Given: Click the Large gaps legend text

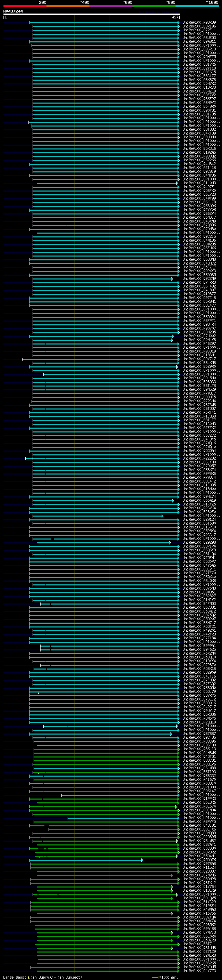Looking at the screenshot, I should pyautogui.click(x=43, y=977).
